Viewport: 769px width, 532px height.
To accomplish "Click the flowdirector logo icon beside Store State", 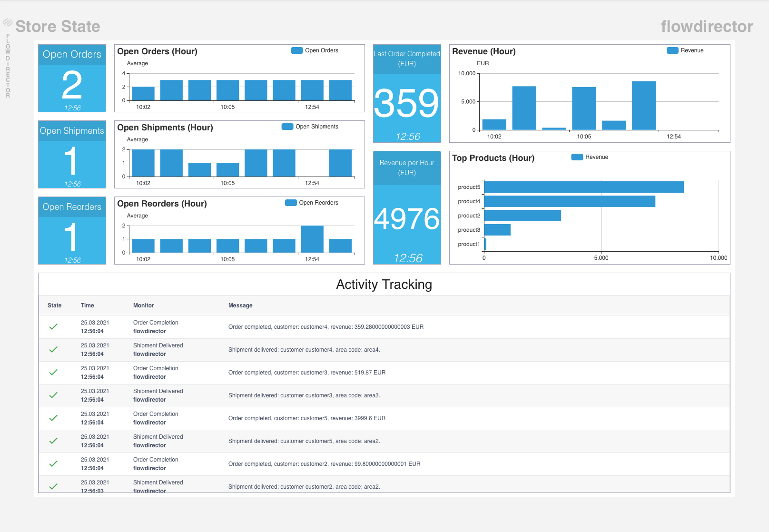I will [x=8, y=22].
